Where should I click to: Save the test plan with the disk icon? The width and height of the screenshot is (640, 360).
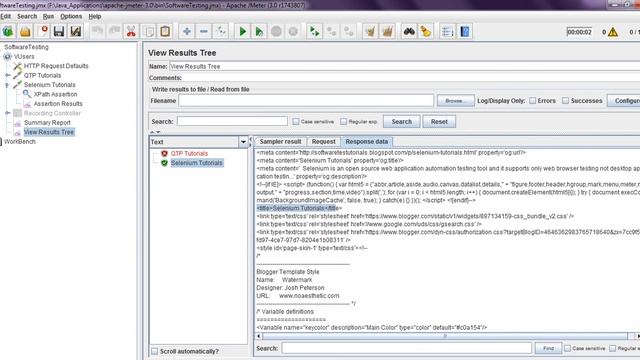59,31
